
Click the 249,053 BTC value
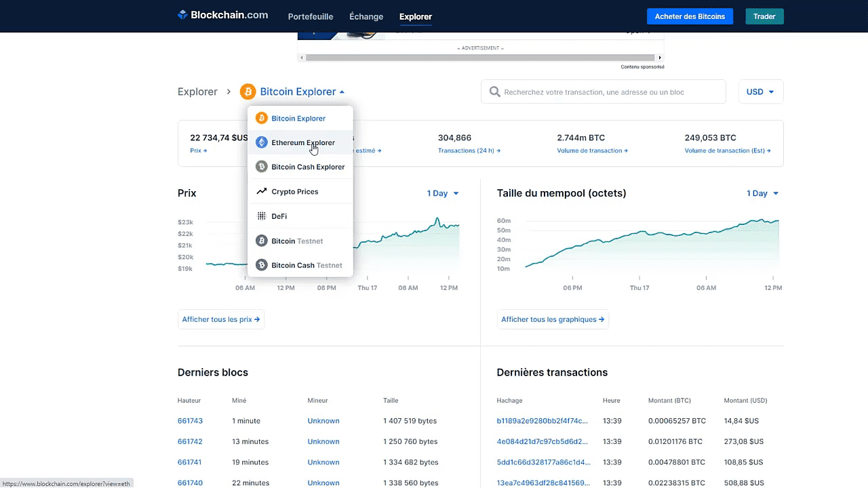[710, 138]
